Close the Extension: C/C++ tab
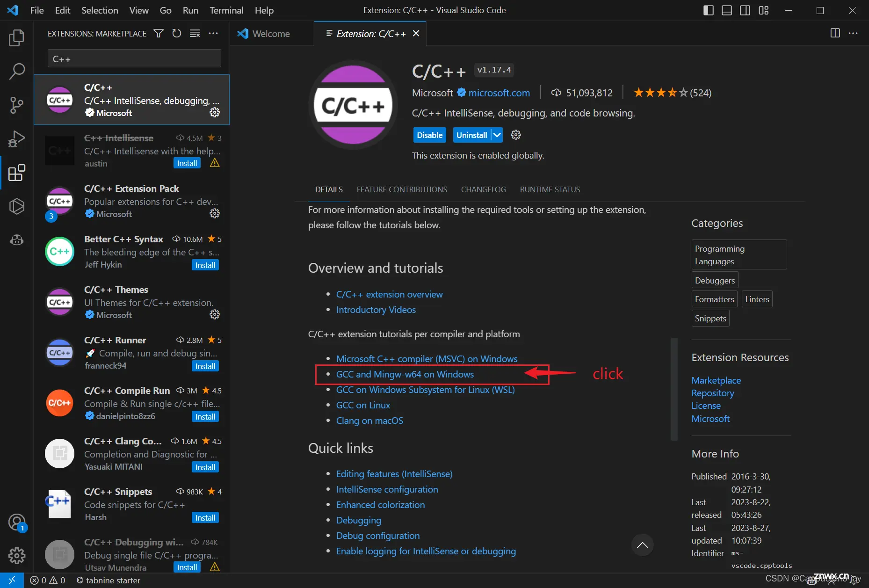 [x=416, y=34]
